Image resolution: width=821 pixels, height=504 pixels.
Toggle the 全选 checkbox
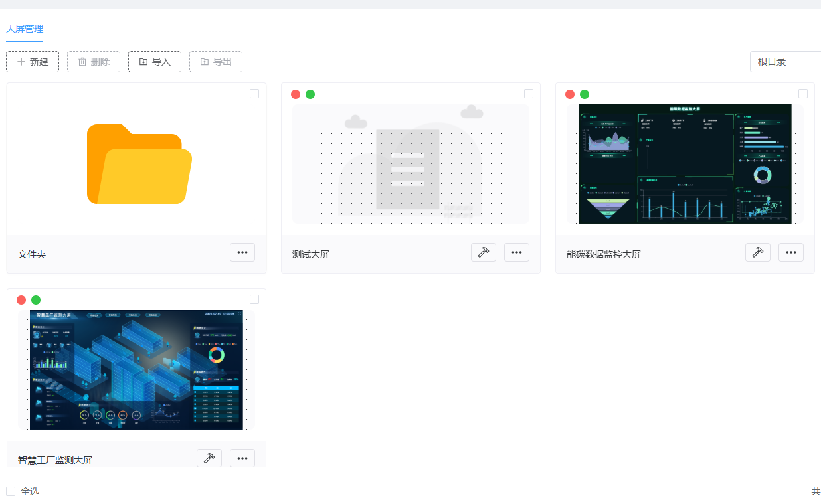pos(11,491)
